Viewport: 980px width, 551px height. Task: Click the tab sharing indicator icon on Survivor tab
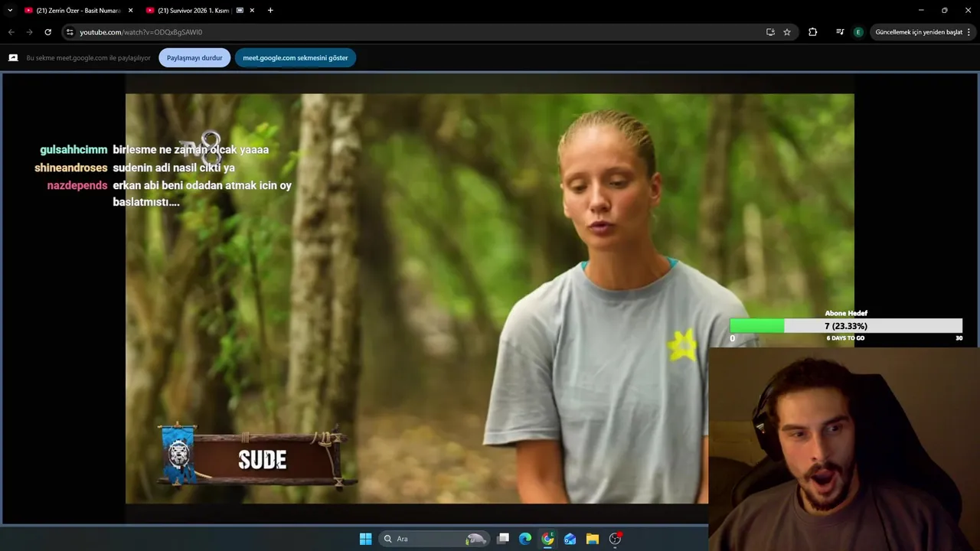[240, 10]
